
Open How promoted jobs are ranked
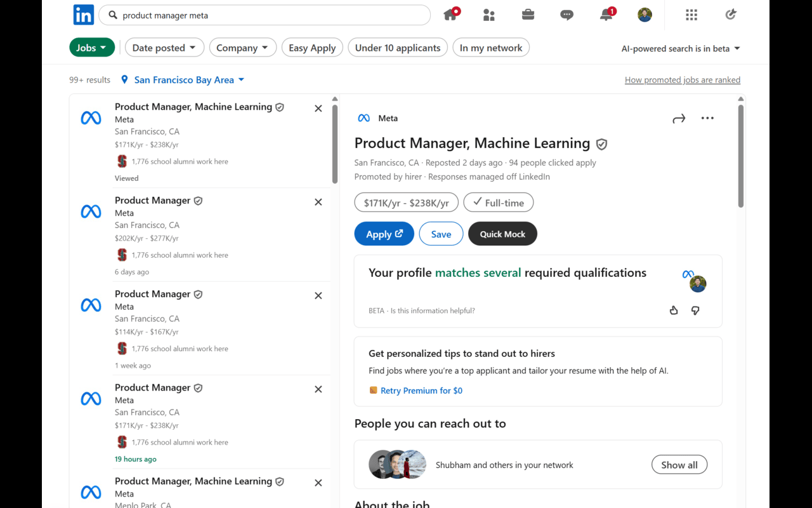(x=683, y=80)
